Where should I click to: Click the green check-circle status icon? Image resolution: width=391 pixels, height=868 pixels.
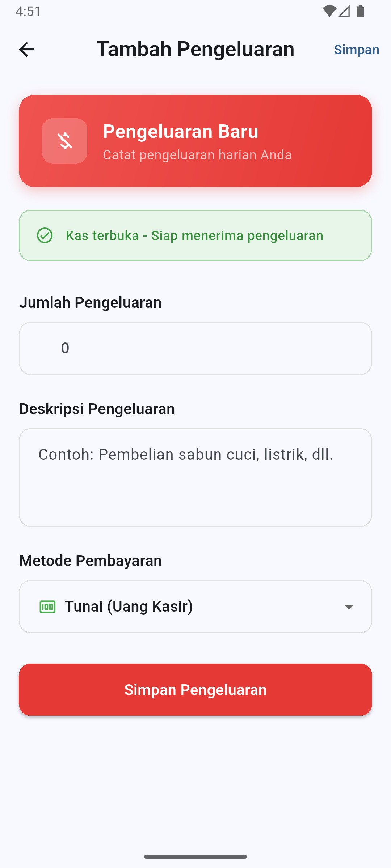point(45,235)
